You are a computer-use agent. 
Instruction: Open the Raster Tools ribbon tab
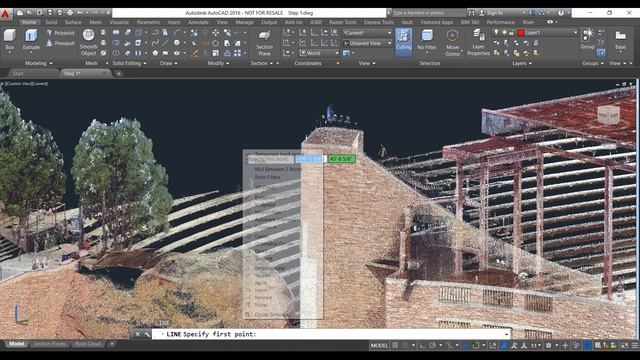coord(343,22)
